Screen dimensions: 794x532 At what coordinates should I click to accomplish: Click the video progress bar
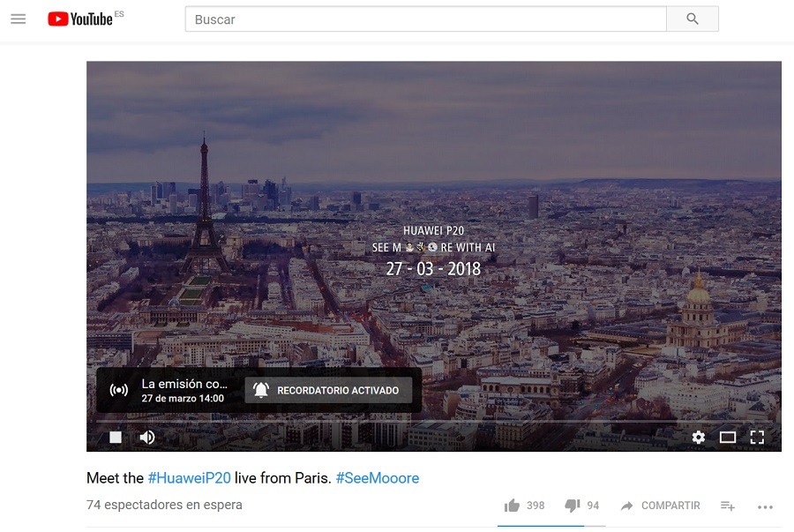point(434,421)
